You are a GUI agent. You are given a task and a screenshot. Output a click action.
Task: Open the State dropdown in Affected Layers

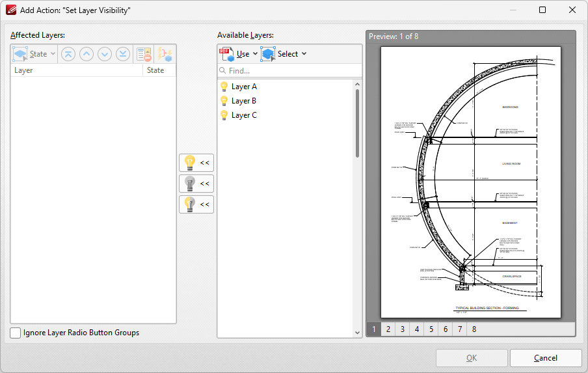pyautogui.click(x=34, y=54)
